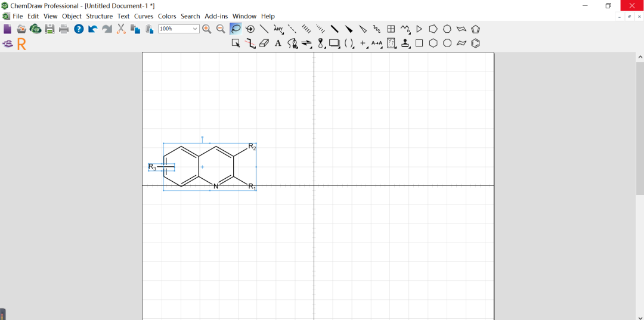Select the Solid Bond tool

[x=264, y=29]
